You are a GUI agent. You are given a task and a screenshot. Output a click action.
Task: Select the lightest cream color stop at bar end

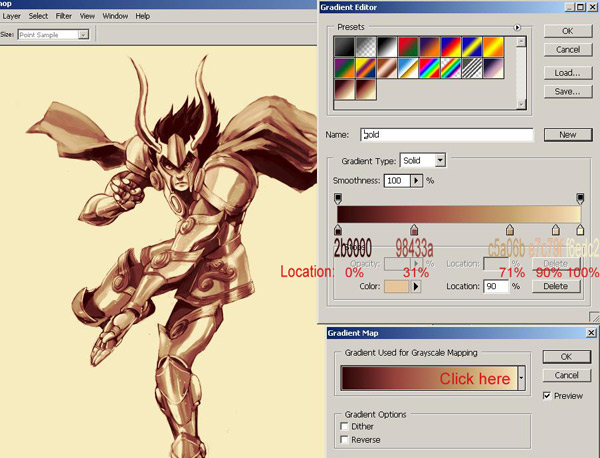tap(580, 230)
